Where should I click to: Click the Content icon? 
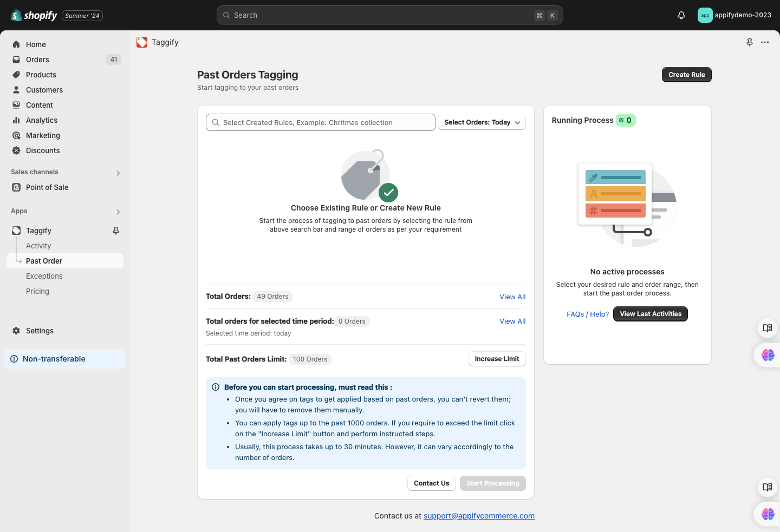(x=16, y=105)
